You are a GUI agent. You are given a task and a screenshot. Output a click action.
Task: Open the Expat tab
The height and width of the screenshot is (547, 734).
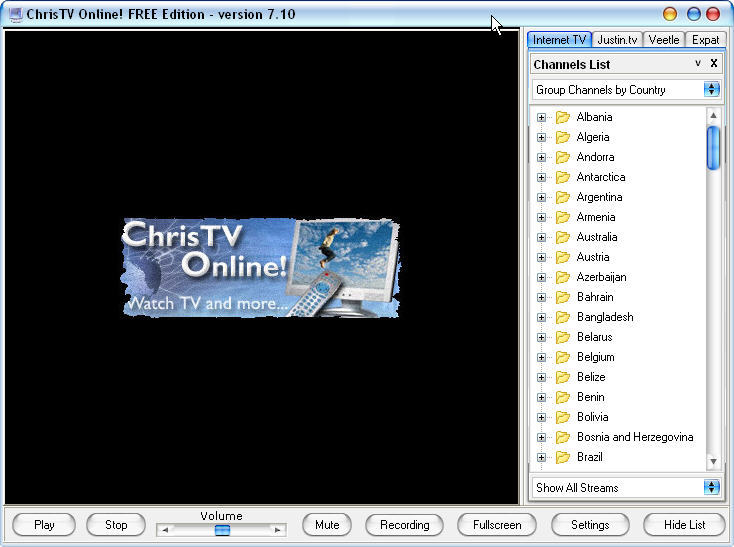[x=705, y=40]
